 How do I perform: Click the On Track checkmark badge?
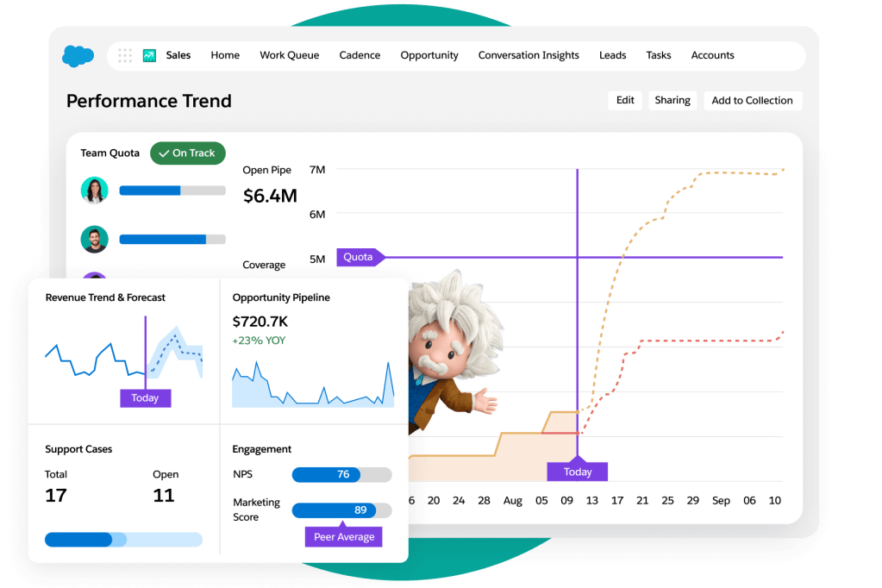(188, 153)
